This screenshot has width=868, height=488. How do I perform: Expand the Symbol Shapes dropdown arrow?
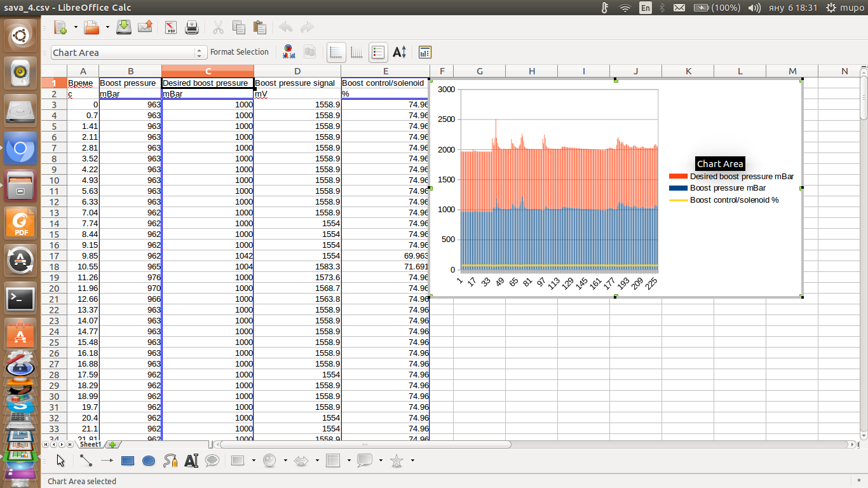(x=285, y=461)
